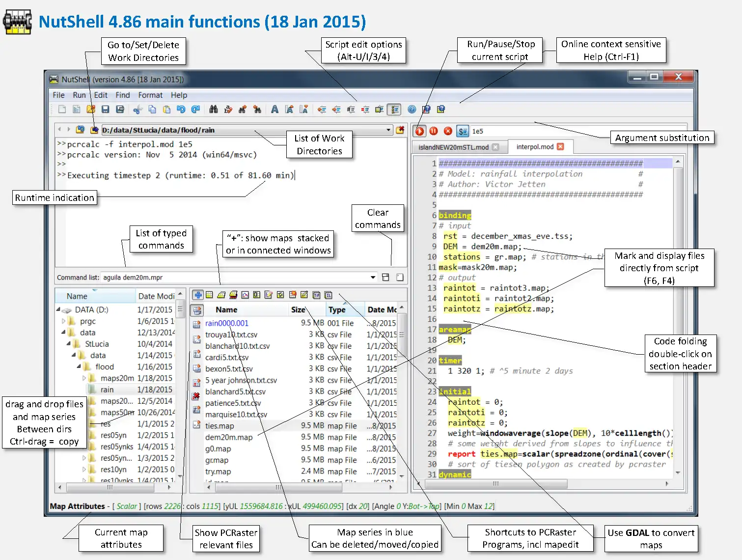742x560 pixels.
Task: Open the Run menu
Action: [x=79, y=95]
